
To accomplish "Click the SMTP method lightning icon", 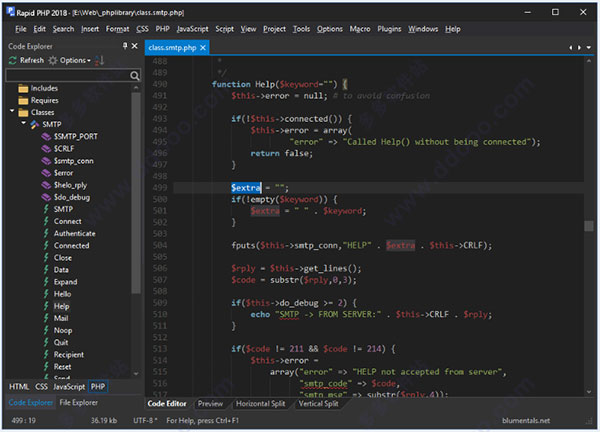I will (46, 209).
